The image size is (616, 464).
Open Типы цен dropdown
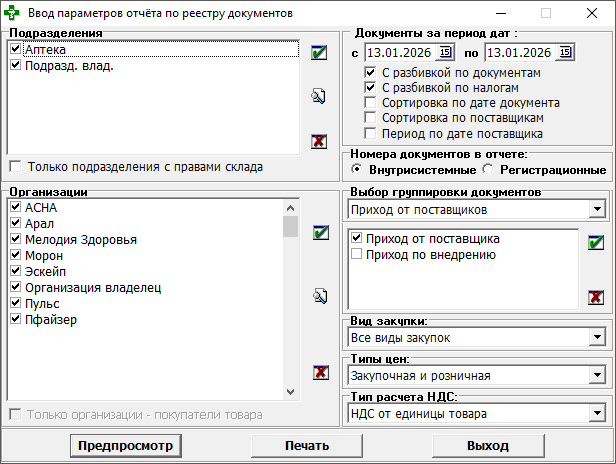pos(597,375)
